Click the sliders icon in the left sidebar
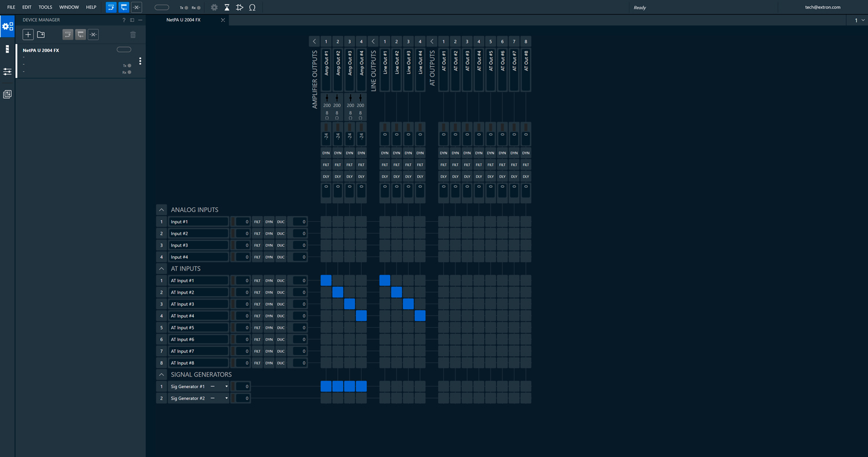868x457 pixels. 8,72
